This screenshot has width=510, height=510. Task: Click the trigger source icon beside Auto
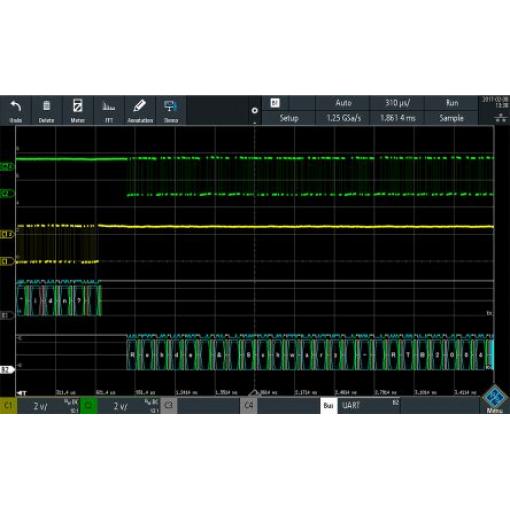click(x=275, y=103)
